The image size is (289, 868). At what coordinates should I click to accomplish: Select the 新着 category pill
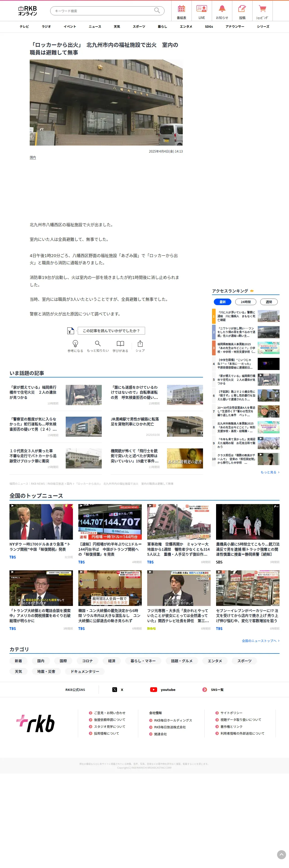pos(18,661)
